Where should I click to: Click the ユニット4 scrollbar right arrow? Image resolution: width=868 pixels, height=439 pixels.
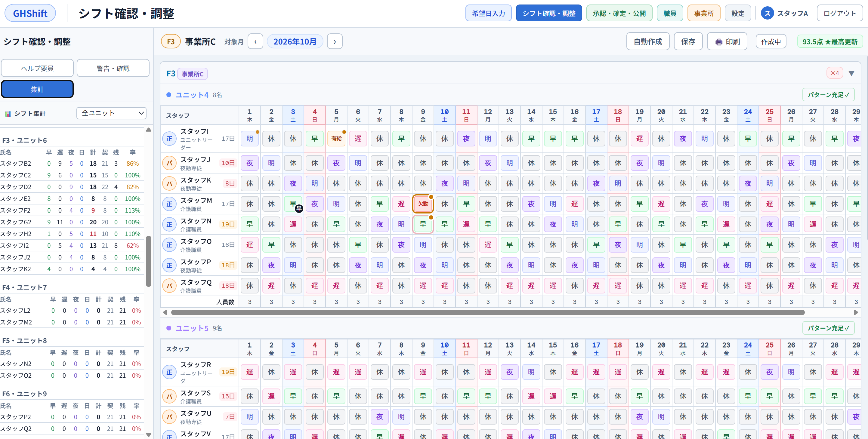[856, 312]
